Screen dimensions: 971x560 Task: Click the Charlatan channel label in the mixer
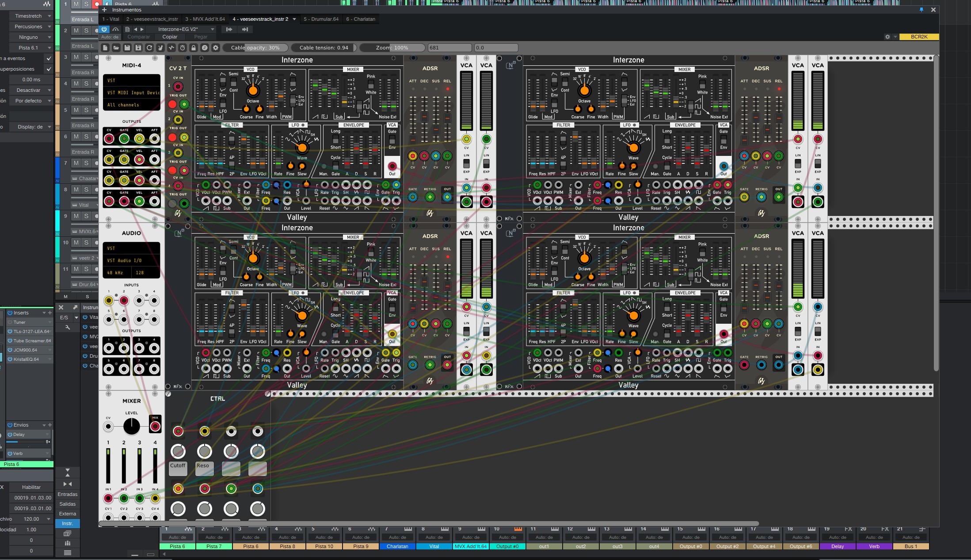tap(397, 546)
